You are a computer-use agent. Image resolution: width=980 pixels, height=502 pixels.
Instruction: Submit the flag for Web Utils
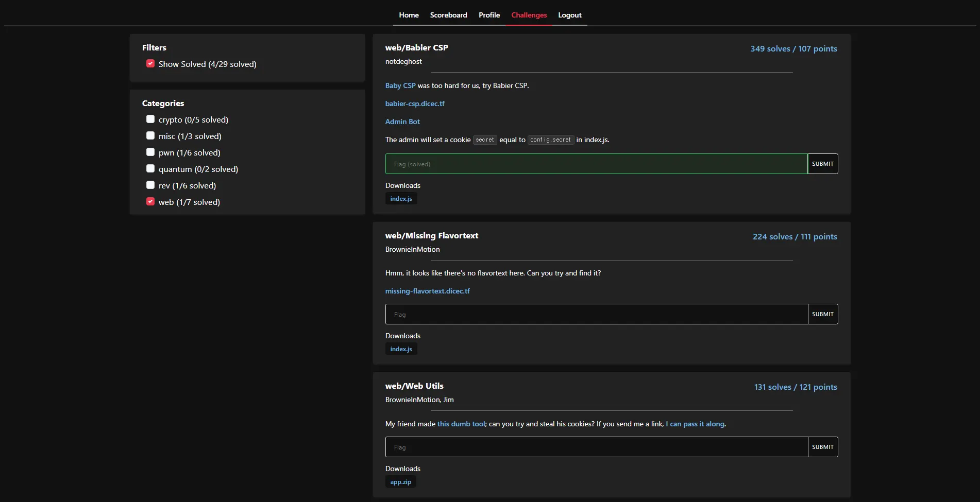822,447
